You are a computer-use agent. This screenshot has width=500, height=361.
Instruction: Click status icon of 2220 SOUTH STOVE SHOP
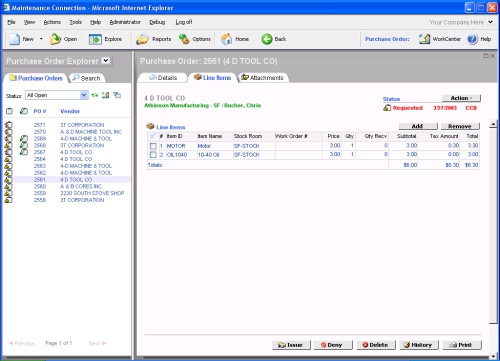click(x=9, y=193)
